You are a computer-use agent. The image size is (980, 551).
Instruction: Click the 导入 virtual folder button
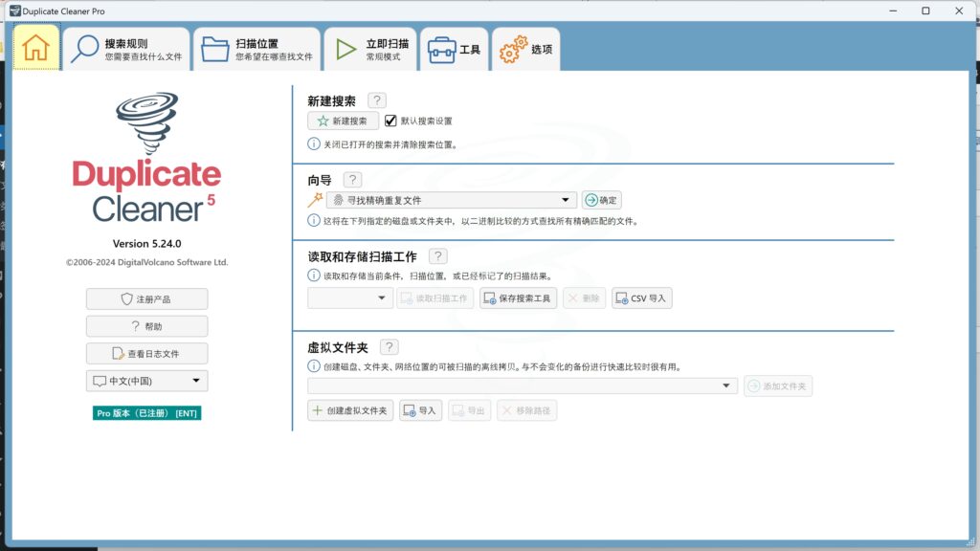(421, 410)
